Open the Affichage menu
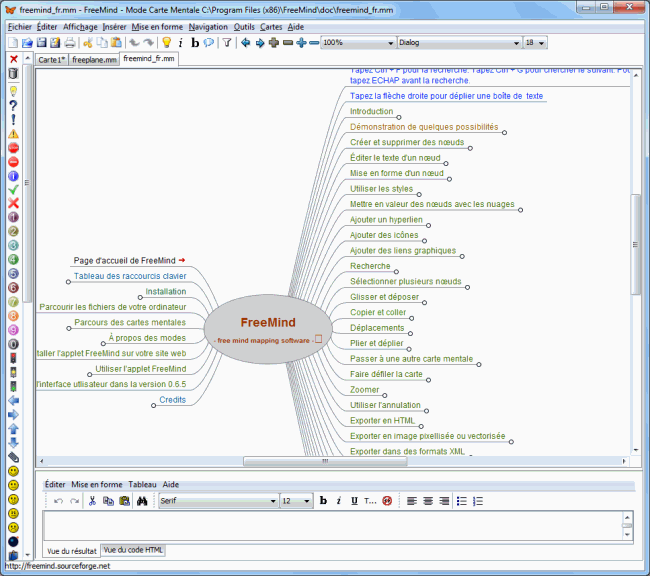Screen dimensions: 650x576 (x=80, y=27)
